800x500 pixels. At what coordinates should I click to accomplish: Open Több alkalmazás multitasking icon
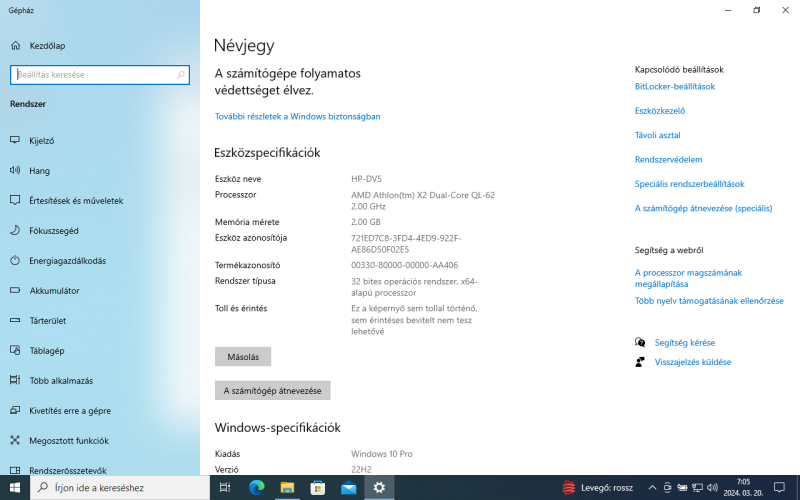tap(15, 380)
